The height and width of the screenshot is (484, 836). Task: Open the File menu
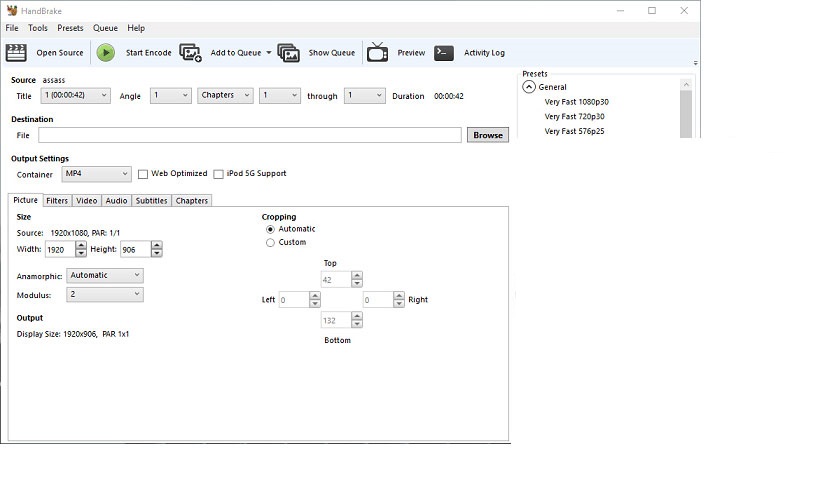12,28
